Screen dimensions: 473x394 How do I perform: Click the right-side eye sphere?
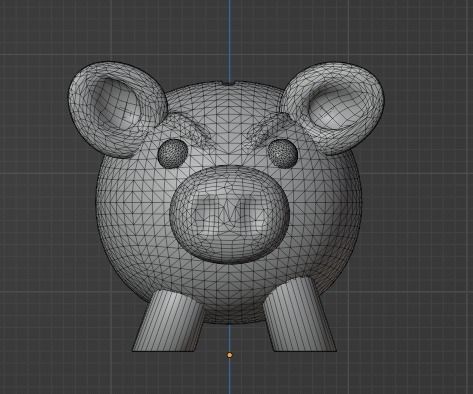[x=282, y=153]
